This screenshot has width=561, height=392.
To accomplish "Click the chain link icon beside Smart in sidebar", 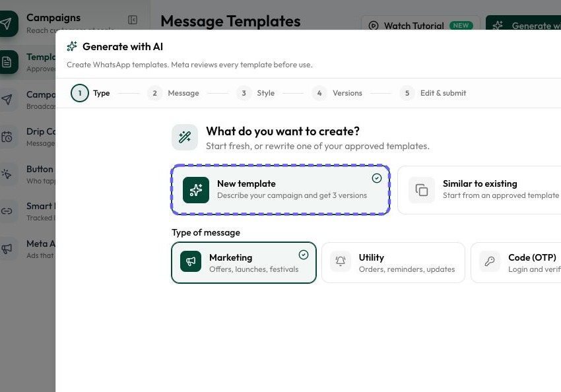I will click(7, 211).
